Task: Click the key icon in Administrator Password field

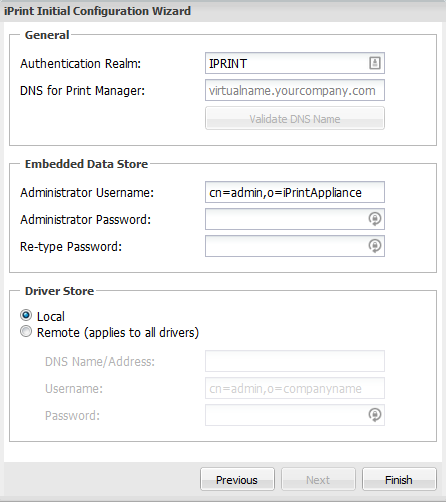Action: [375, 219]
